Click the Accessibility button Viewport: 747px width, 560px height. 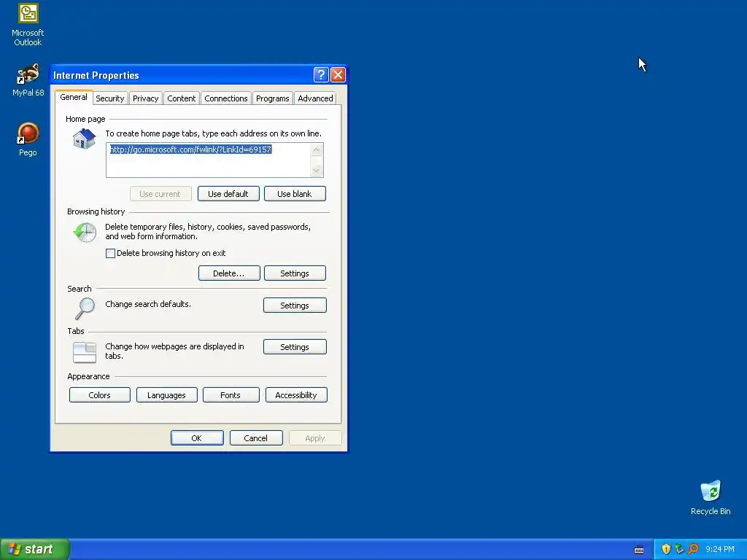tap(296, 394)
